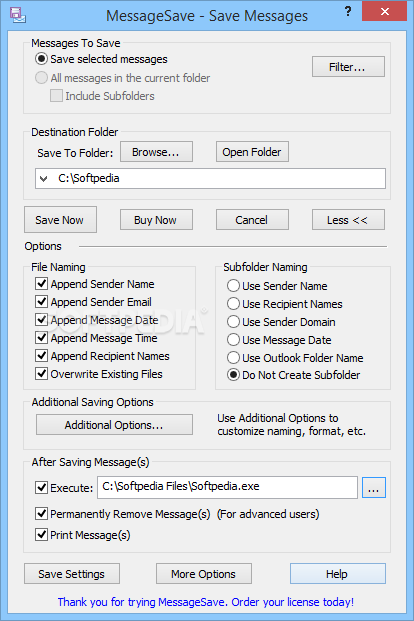Screen dimensions: 414x621
Task: Click the Open Folder button
Action: [x=252, y=152]
